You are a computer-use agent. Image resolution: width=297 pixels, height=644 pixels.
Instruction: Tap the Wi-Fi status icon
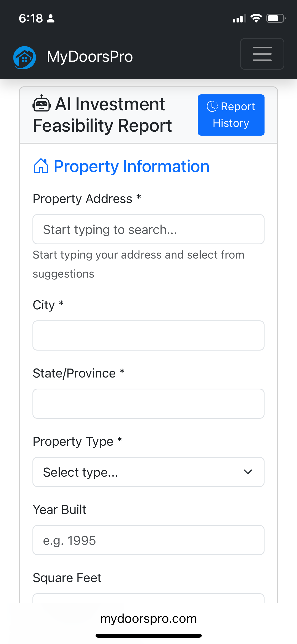pyautogui.click(x=256, y=18)
